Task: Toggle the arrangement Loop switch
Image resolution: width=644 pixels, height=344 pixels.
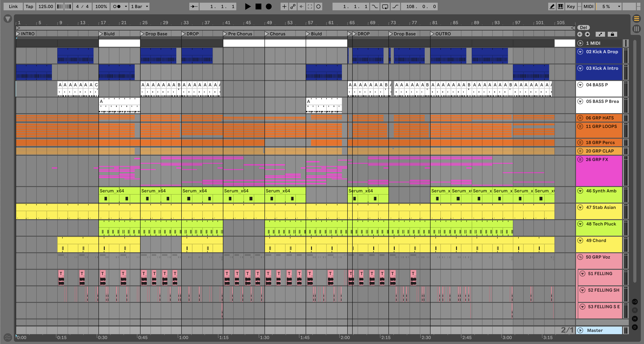Action: 385,6
